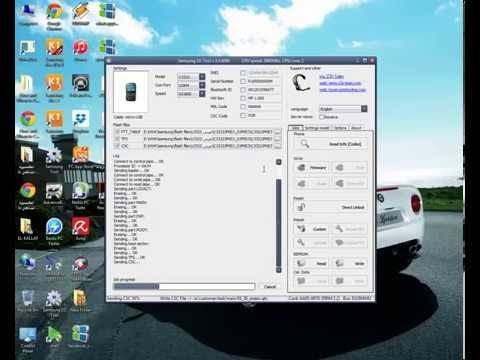Open the second support link
The height and width of the screenshot is (360, 480).
(x=340, y=83)
